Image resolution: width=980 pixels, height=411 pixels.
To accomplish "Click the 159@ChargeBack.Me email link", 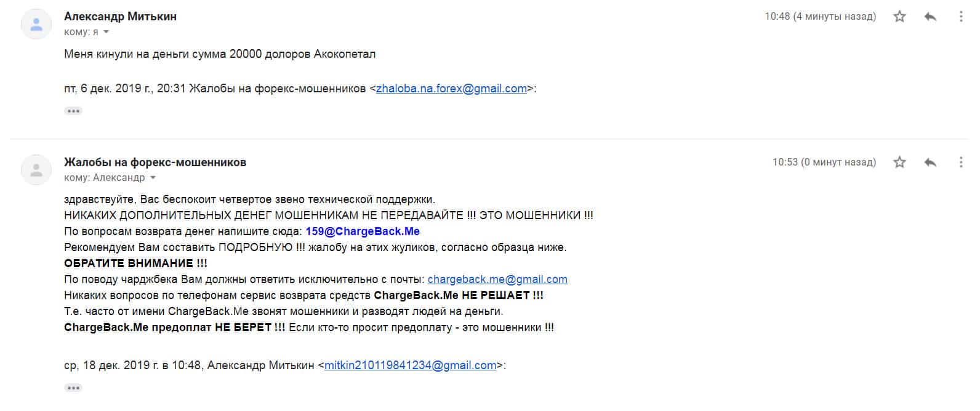I will click(363, 231).
